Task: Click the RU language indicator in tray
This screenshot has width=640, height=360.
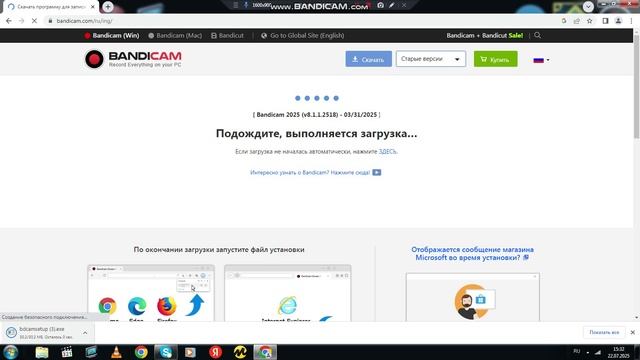Action: tap(577, 351)
